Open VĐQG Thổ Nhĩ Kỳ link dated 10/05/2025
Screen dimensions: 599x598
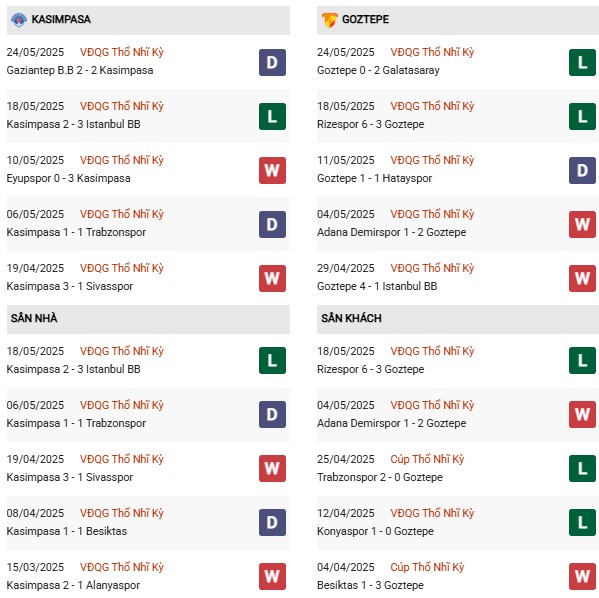[x=121, y=160]
